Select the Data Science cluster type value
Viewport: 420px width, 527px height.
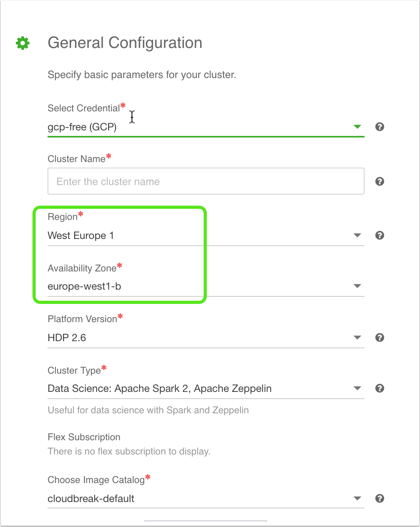click(x=159, y=388)
